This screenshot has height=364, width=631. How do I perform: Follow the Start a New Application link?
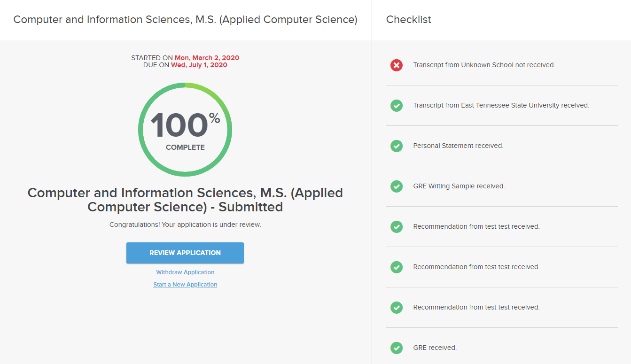185,285
